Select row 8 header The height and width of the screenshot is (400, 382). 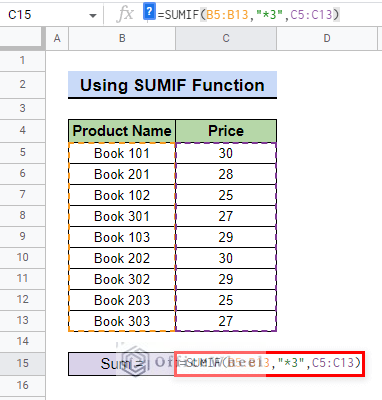pyautogui.click(x=22, y=215)
